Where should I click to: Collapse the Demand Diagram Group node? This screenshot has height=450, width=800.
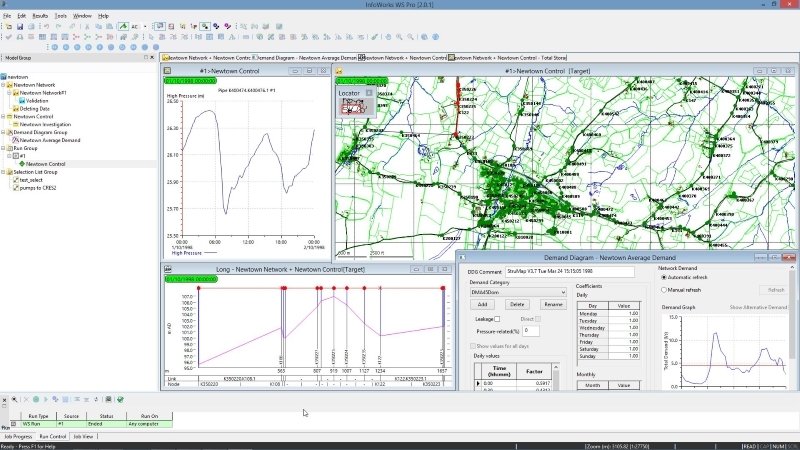tap(3, 132)
